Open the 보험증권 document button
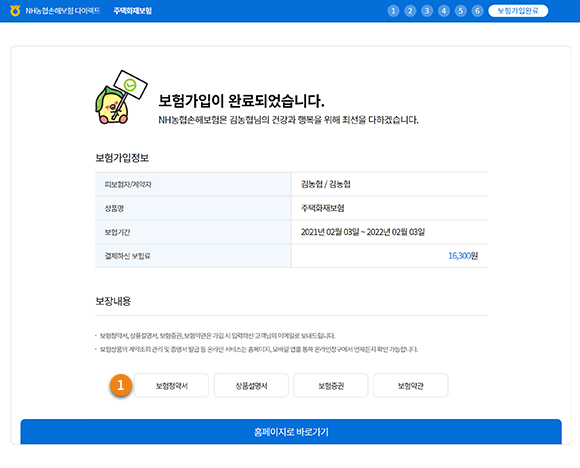580x468 pixels. pos(331,385)
